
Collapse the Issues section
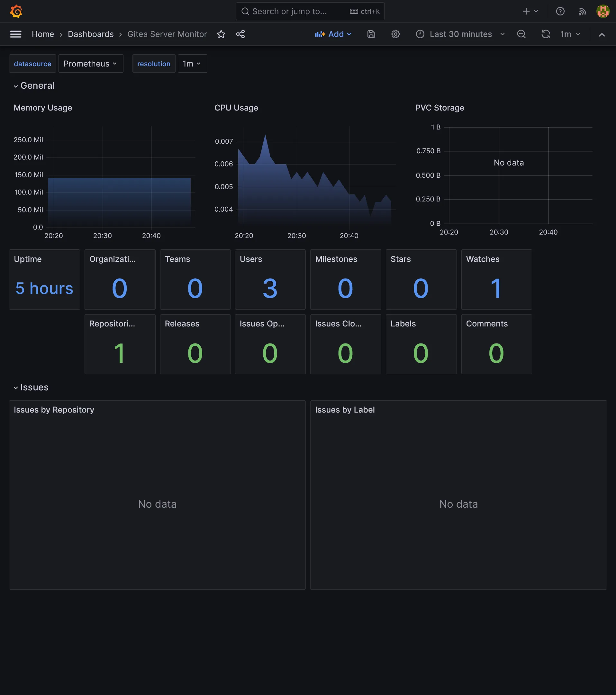point(31,387)
